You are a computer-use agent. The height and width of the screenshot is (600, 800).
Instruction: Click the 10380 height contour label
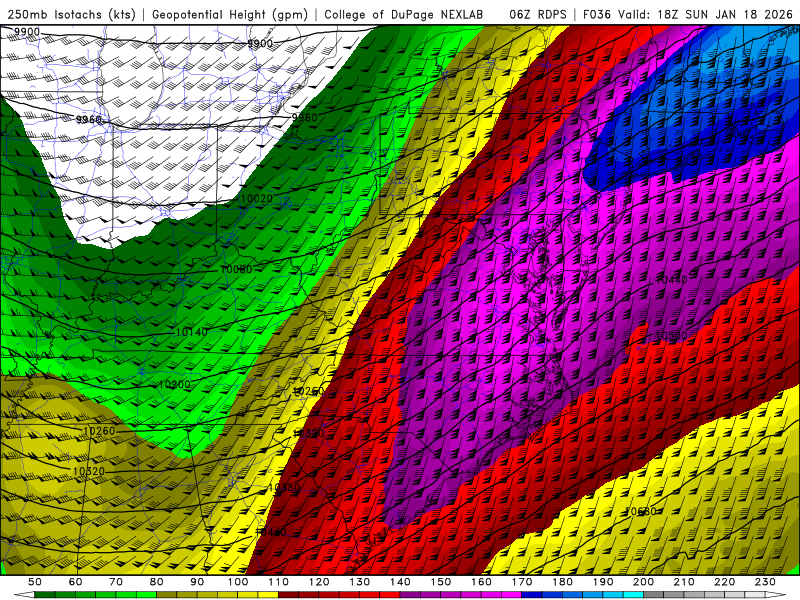pos(284,488)
